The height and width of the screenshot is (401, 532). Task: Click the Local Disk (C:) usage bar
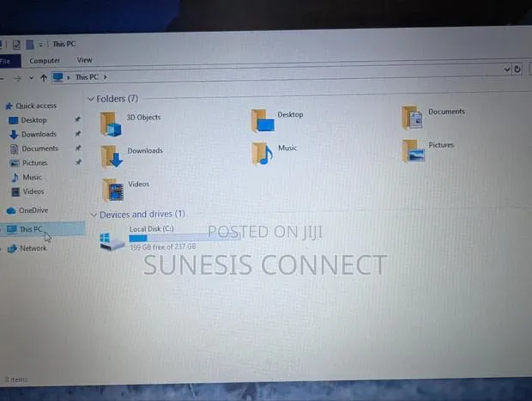184,238
